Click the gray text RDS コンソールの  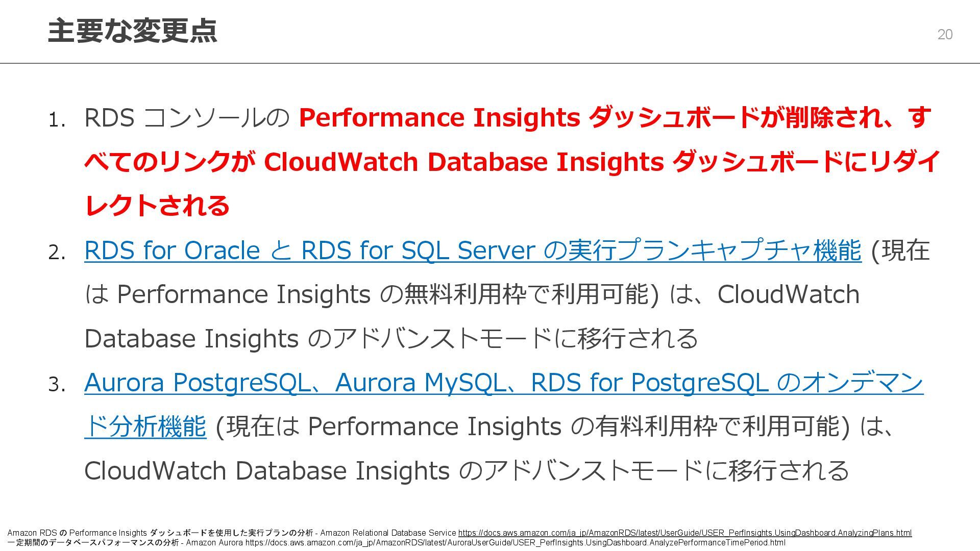point(186,118)
